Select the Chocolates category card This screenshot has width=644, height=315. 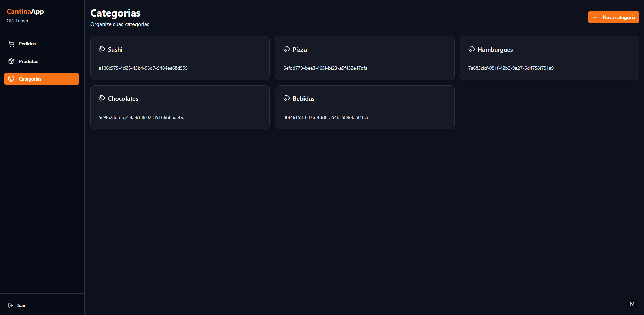pyautogui.click(x=180, y=107)
